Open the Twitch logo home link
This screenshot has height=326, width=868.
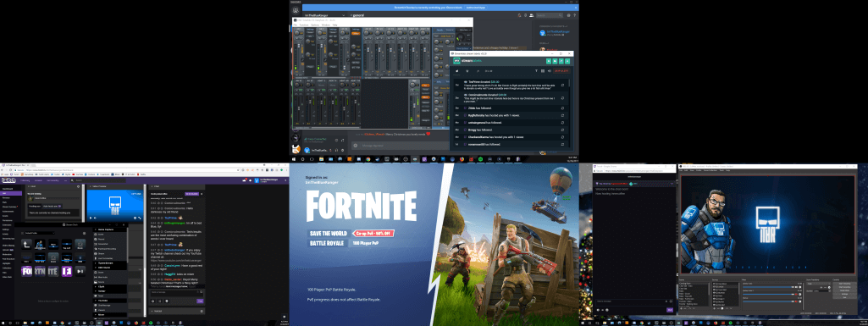point(8,180)
